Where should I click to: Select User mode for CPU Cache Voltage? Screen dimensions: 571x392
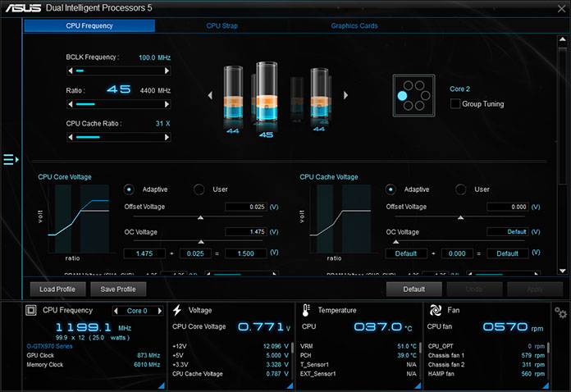coord(461,189)
